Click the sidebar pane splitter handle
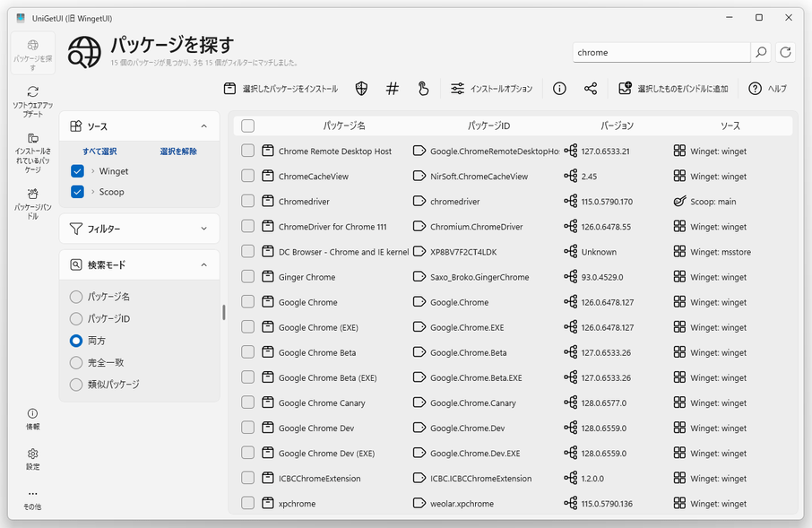Image resolution: width=812 pixels, height=528 pixels. tap(224, 313)
